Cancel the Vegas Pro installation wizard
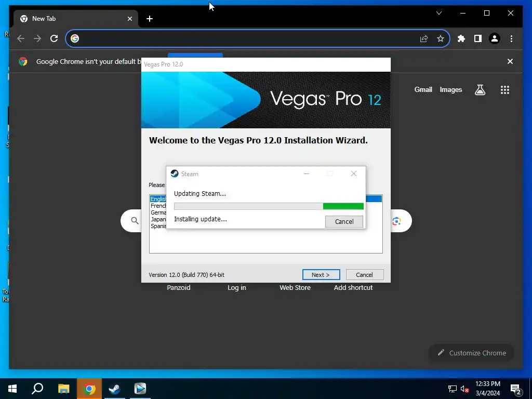The width and height of the screenshot is (532, 399). [x=364, y=274]
